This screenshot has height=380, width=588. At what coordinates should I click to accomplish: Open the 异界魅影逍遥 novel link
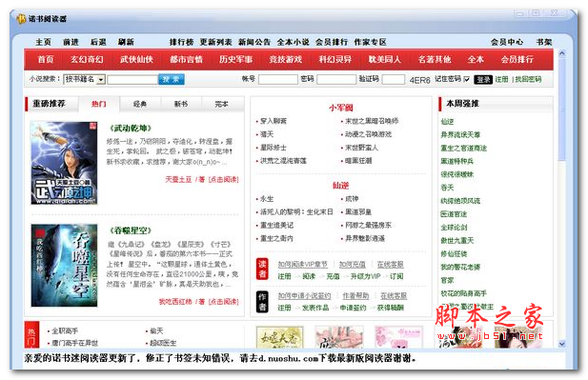point(365,239)
